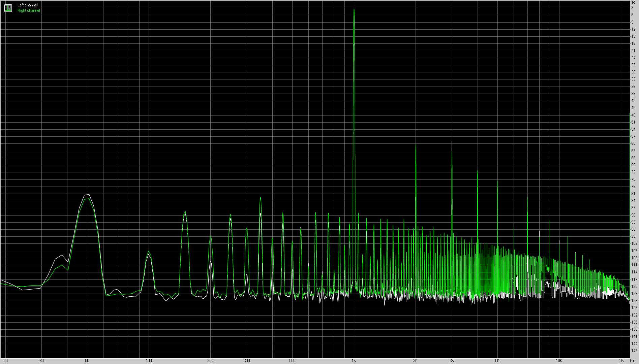The image size is (639, 364).
Task: Click the -132 dB scale label
Action: tap(634, 315)
